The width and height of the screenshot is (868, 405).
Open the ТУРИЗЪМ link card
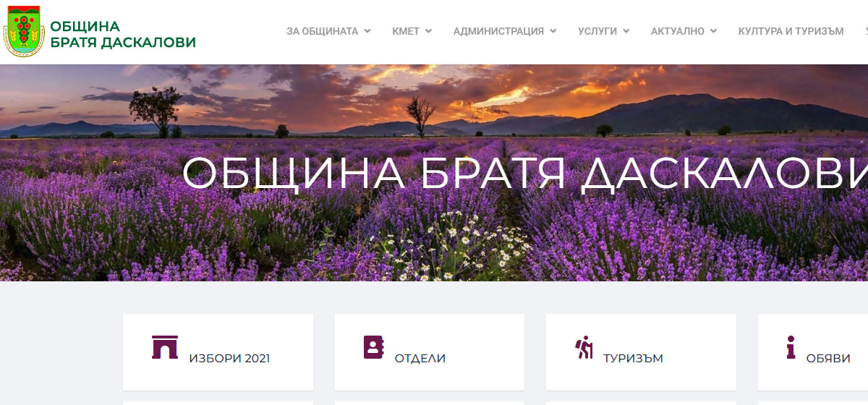click(x=641, y=352)
